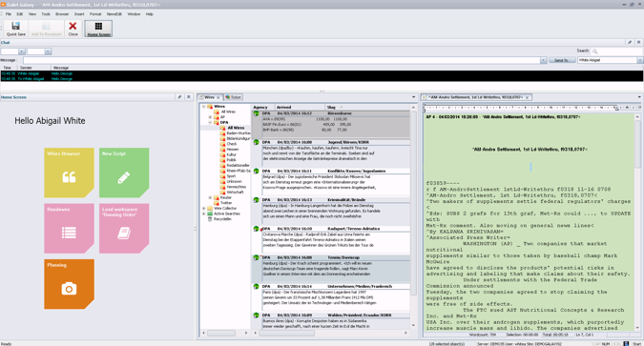
Task: Open the orange Planning camera tile
Action: (69, 284)
